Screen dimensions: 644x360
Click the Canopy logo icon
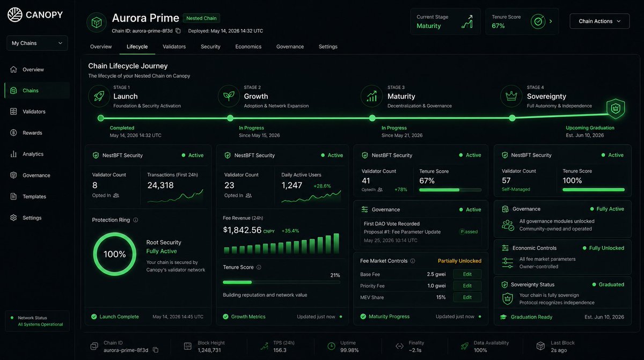(x=15, y=14)
